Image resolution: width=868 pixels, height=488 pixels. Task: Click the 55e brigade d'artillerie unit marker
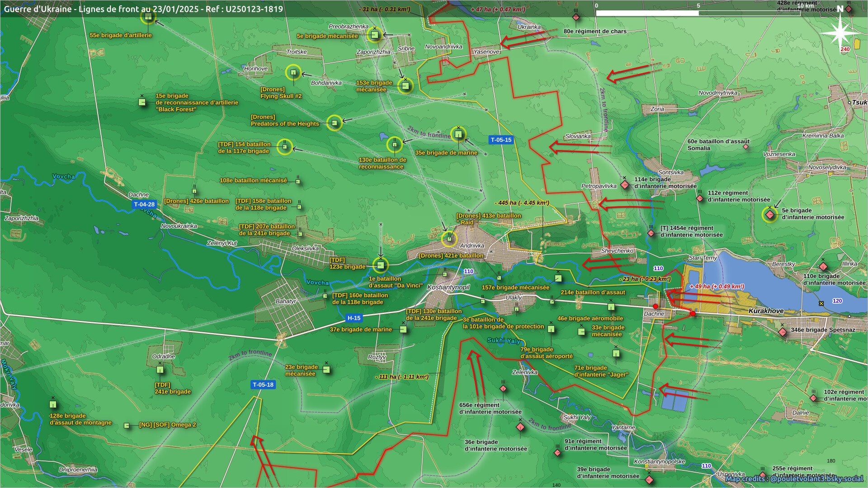pos(148,17)
